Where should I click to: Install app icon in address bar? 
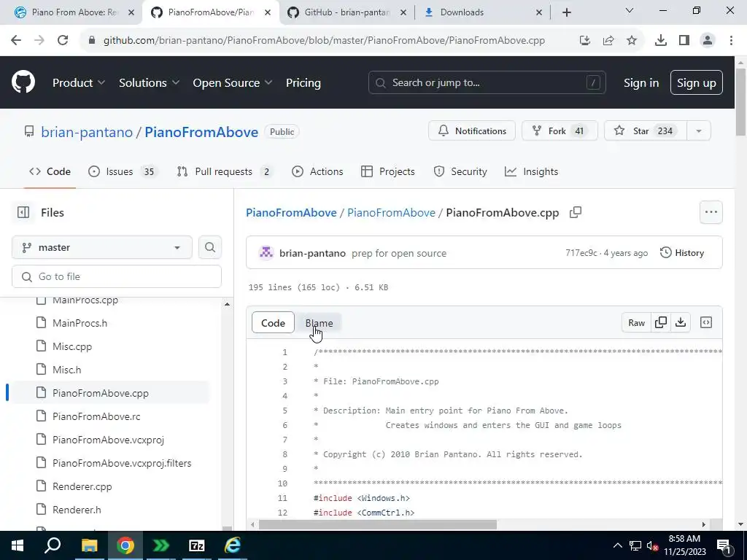585,41
